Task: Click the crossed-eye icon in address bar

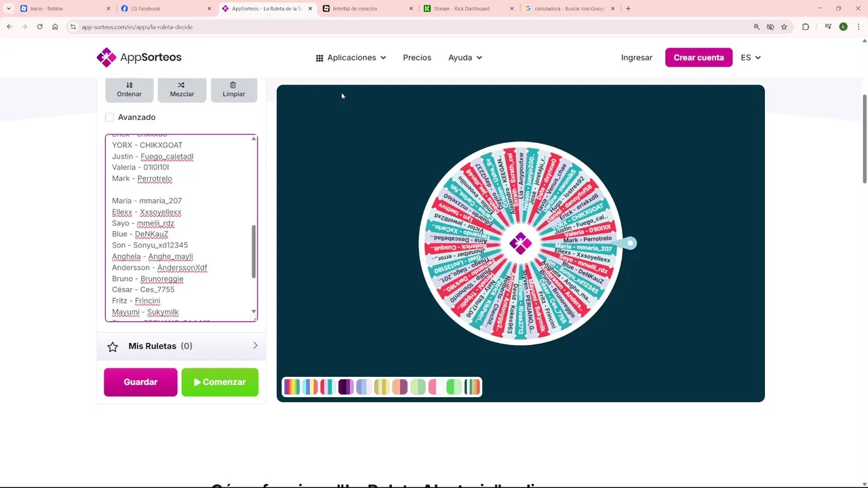Action: pyautogui.click(x=770, y=26)
